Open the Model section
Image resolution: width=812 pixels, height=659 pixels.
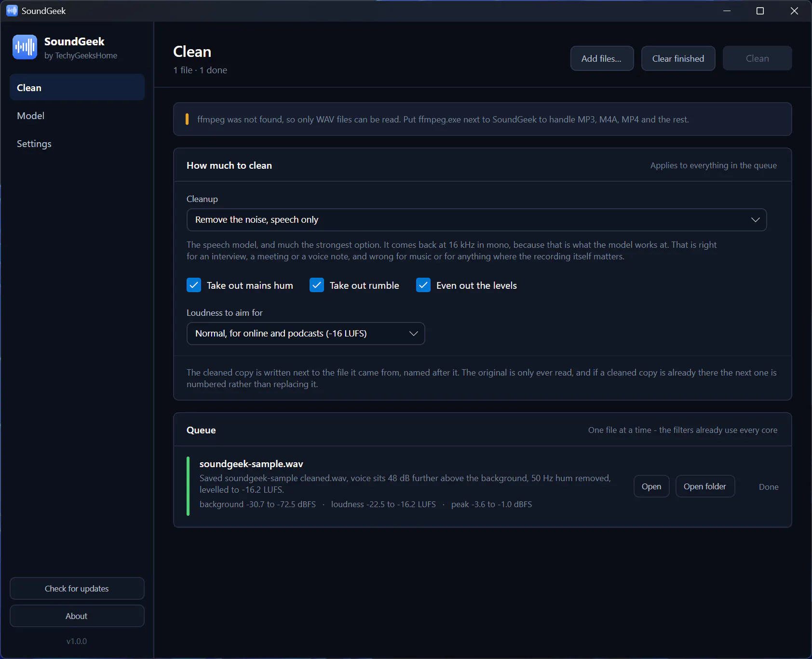click(x=77, y=116)
